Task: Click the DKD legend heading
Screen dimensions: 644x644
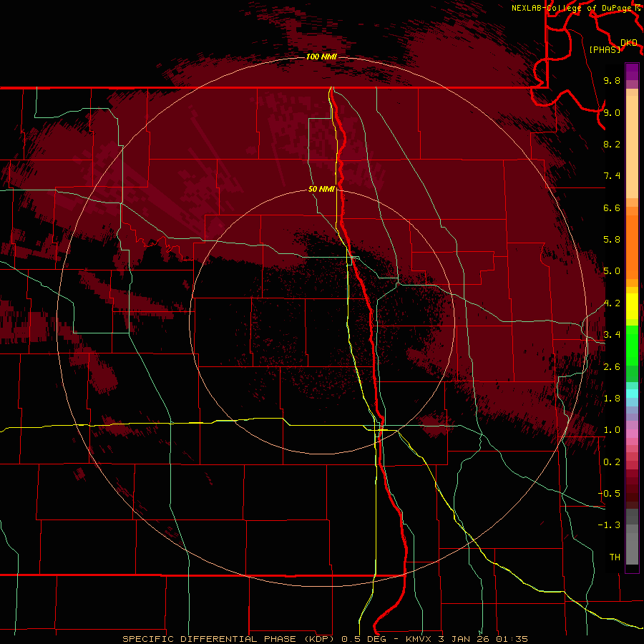Action: pos(629,43)
